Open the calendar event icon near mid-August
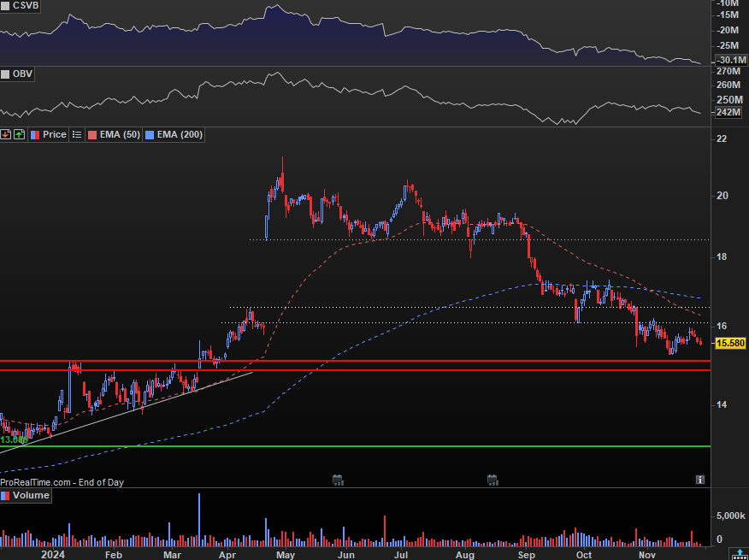The width and height of the screenshot is (749, 560). click(x=492, y=480)
